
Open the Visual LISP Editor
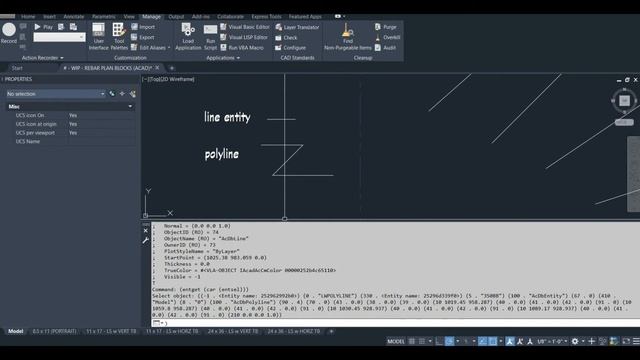(x=244, y=37)
